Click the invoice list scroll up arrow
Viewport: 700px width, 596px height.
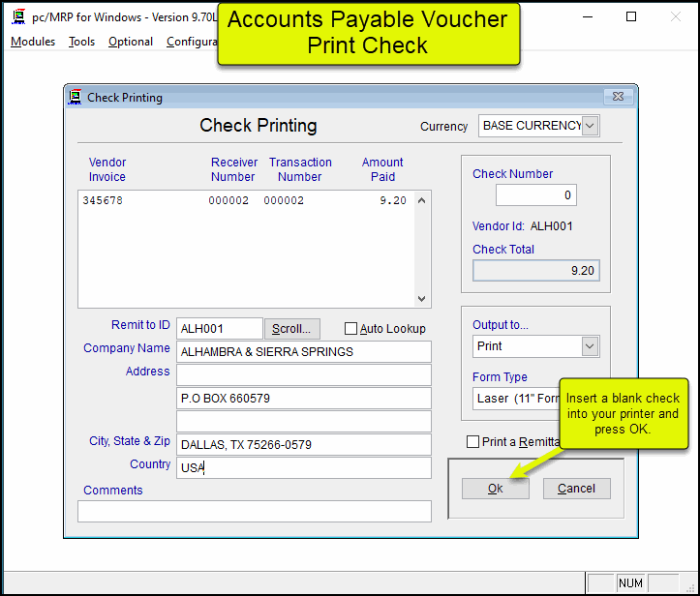(x=421, y=200)
